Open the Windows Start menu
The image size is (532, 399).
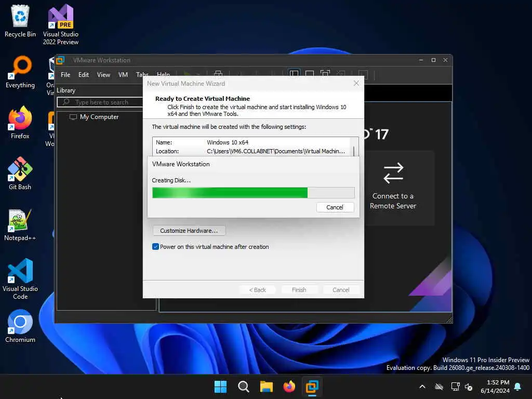click(x=220, y=387)
